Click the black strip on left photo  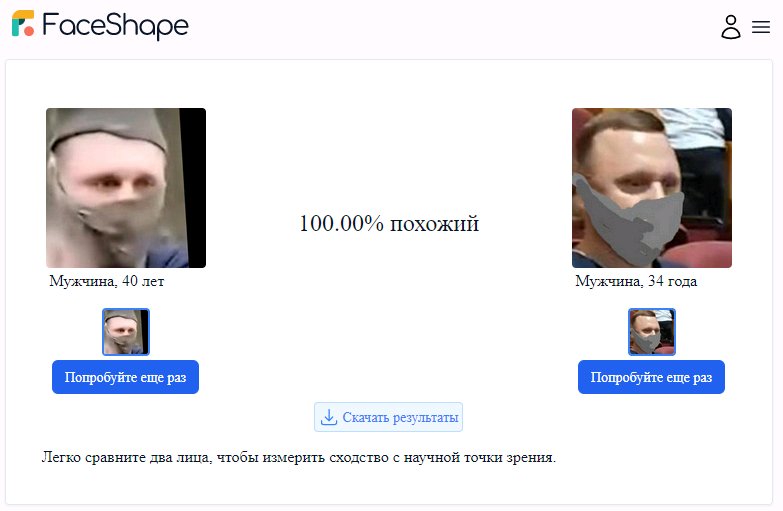[195, 188]
